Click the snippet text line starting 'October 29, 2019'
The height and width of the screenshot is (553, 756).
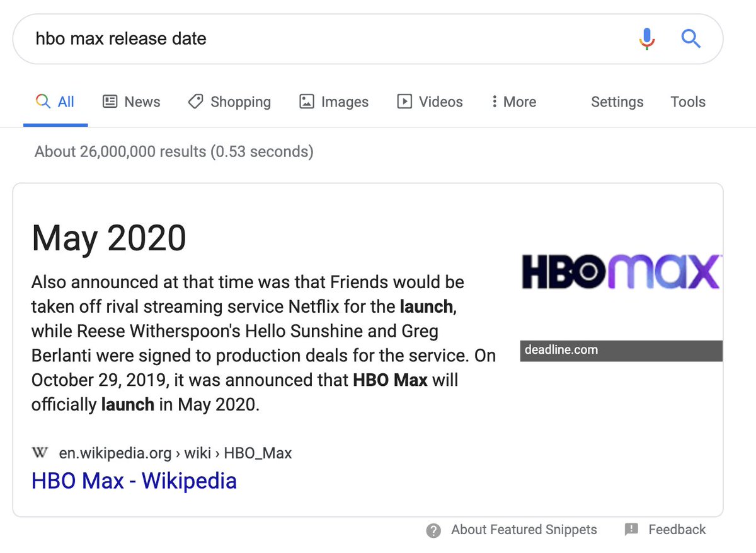[245, 380]
